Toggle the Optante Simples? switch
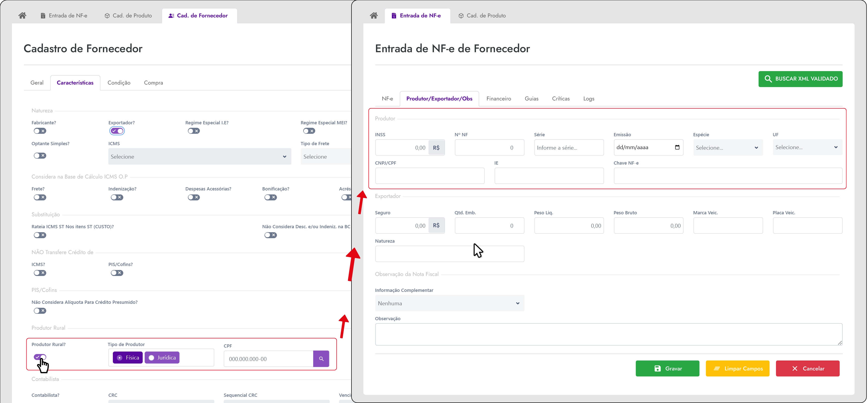 40,155
